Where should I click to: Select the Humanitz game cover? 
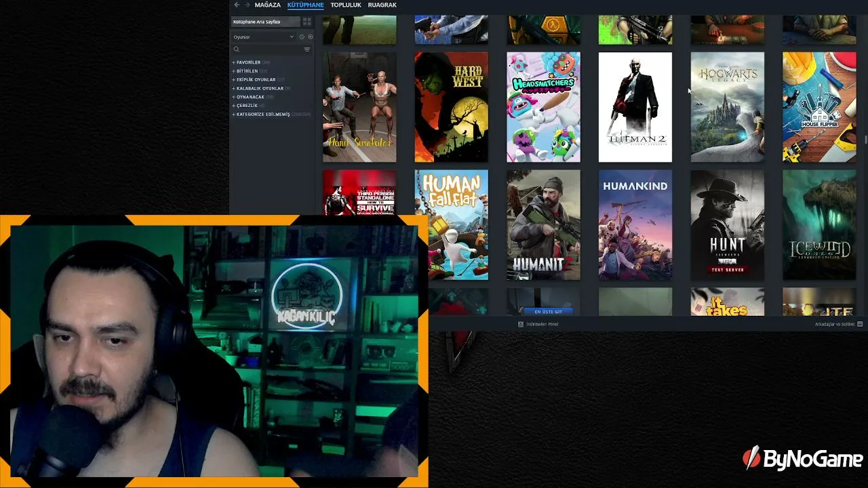pyautogui.click(x=543, y=224)
